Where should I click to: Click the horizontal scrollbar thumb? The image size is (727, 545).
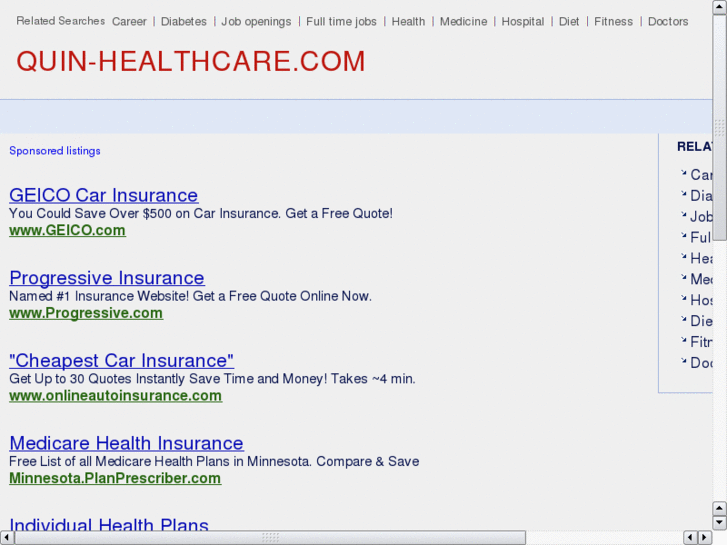coord(270,538)
